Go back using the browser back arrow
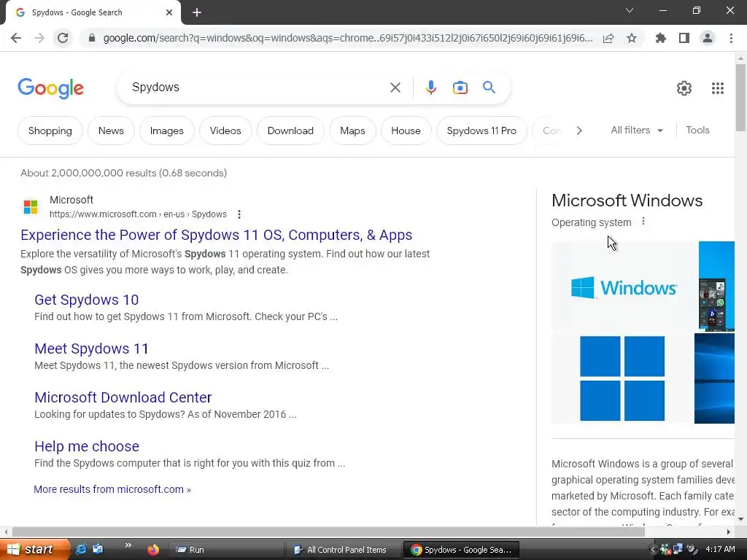Image resolution: width=747 pixels, height=560 pixels. coord(16,38)
